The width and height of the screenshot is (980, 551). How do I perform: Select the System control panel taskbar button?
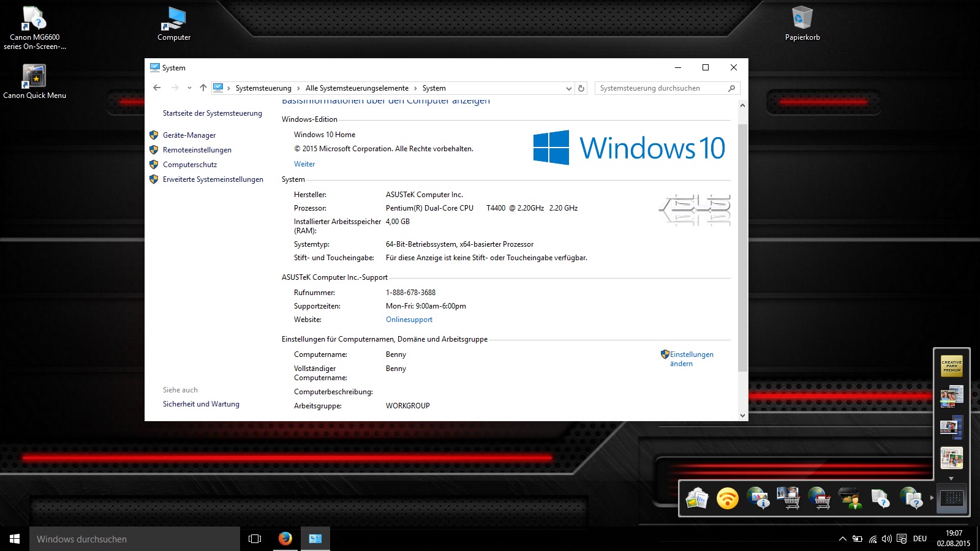[x=315, y=539]
